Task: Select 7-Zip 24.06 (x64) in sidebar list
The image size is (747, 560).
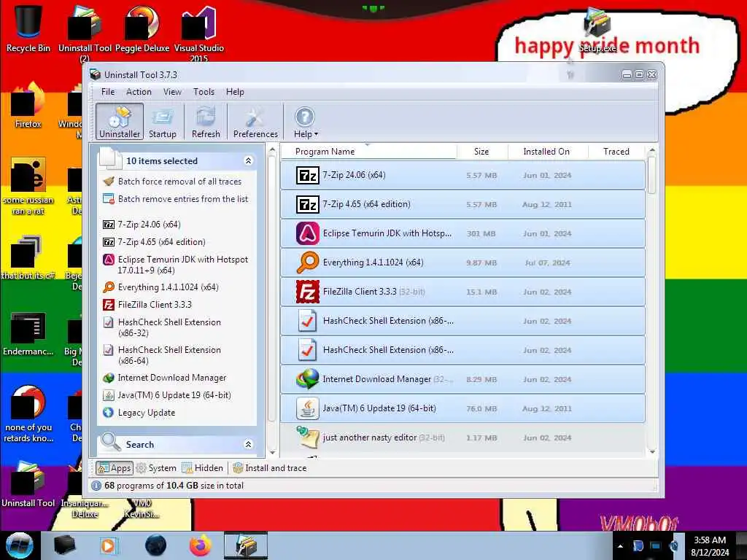Action: [149, 225]
